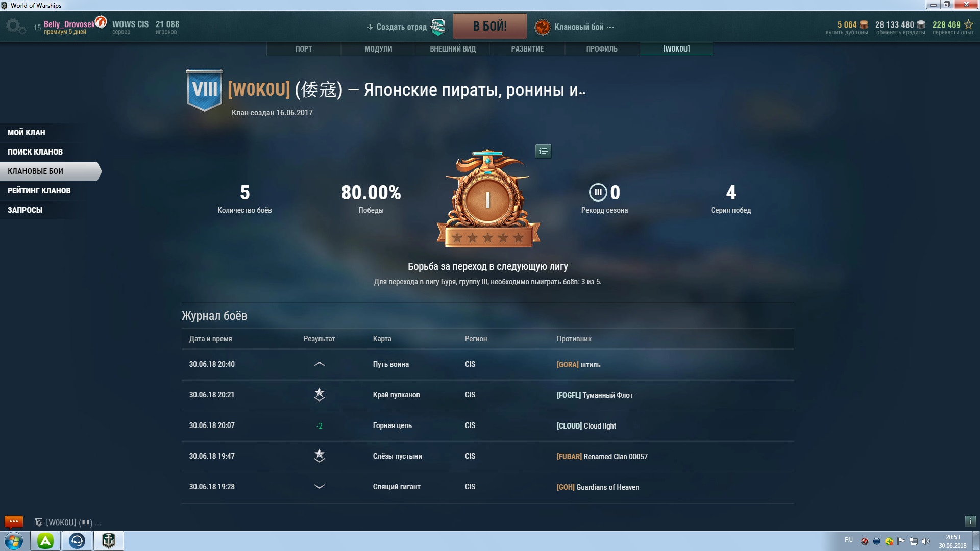Viewport: 980px width, 551px height.
Task: Click the Путь воина map name
Action: pos(390,364)
